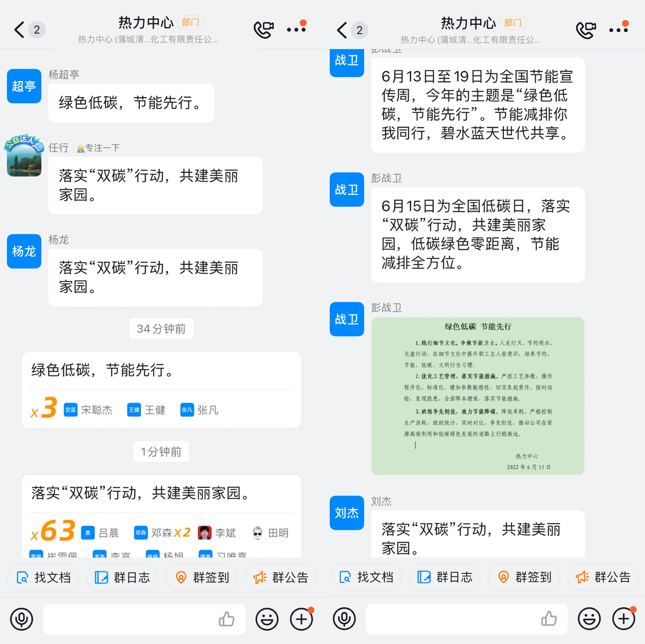Viewport: 645px width, 644px height.
Task: Tap the x63 落实双碳 repeated message card
Action: click(x=162, y=516)
